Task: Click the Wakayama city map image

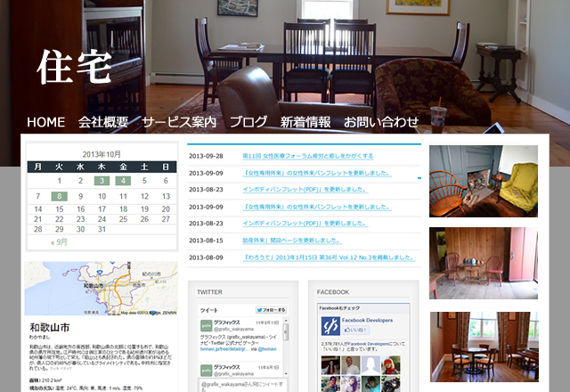Action: click(x=101, y=289)
